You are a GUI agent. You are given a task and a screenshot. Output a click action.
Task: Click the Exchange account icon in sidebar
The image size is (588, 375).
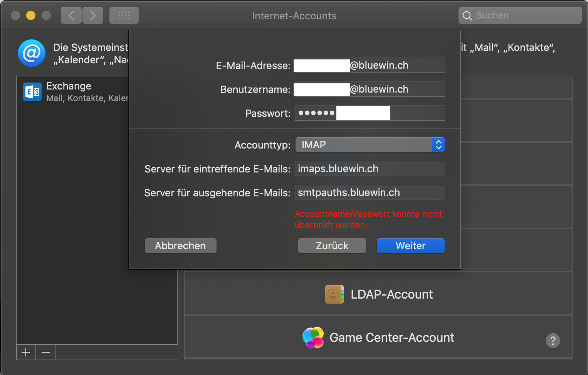32,92
